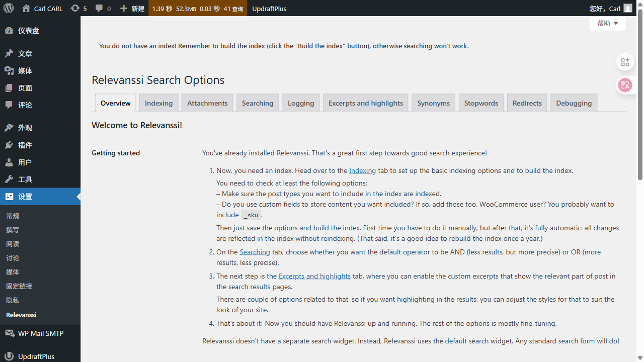Expand the 外观 appearance menu
The image size is (644, 362).
click(25, 128)
